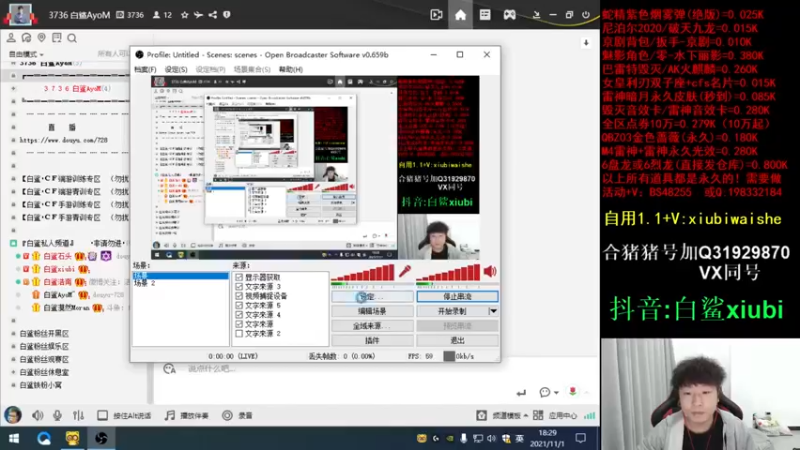
Task: Click the home icon in YY top bar
Action: click(460, 15)
